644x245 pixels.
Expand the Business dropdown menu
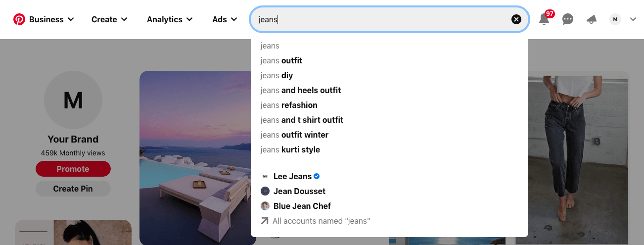(51, 19)
